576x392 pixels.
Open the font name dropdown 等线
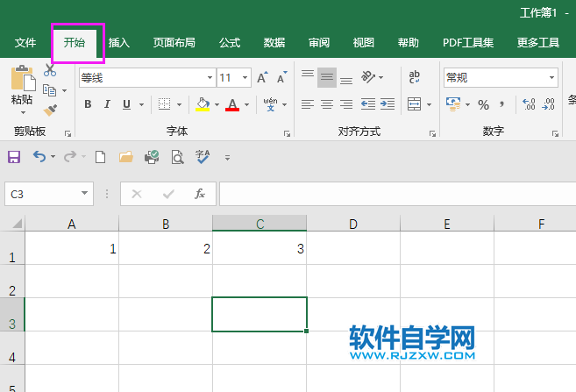click(210, 77)
